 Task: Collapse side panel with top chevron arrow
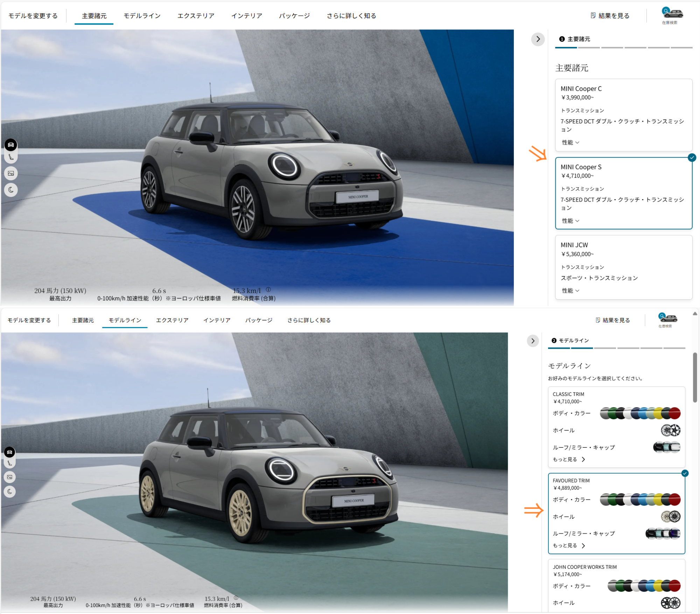tap(538, 39)
